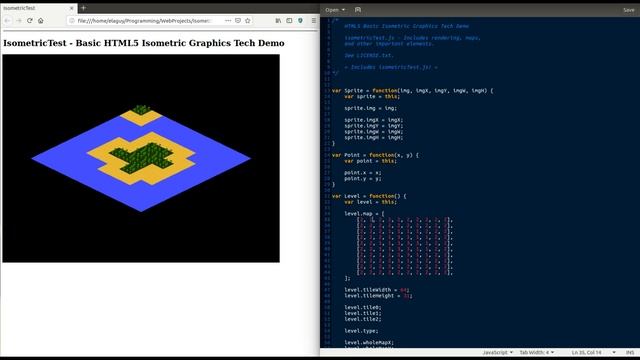Open the browser hamburger menu

313,20
